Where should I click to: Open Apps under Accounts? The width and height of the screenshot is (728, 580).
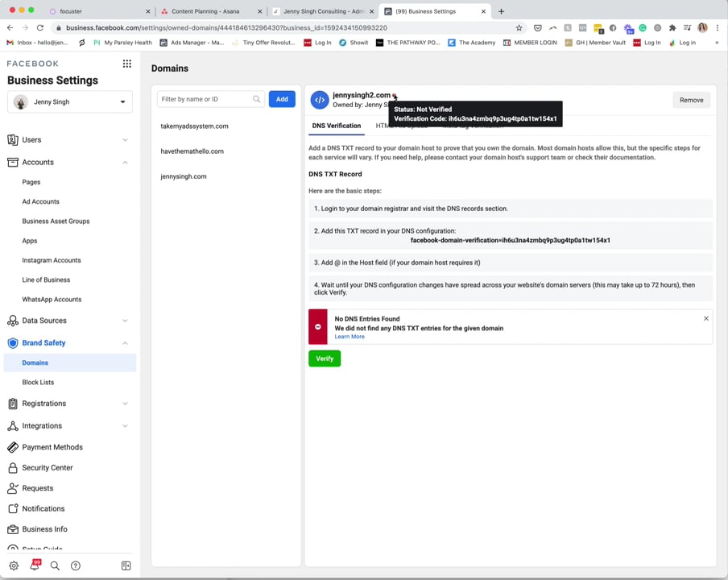pyautogui.click(x=29, y=241)
